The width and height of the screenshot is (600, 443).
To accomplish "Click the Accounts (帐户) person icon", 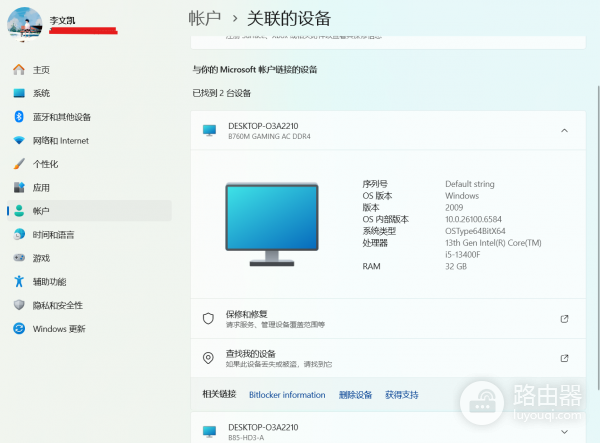I will tap(19, 211).
